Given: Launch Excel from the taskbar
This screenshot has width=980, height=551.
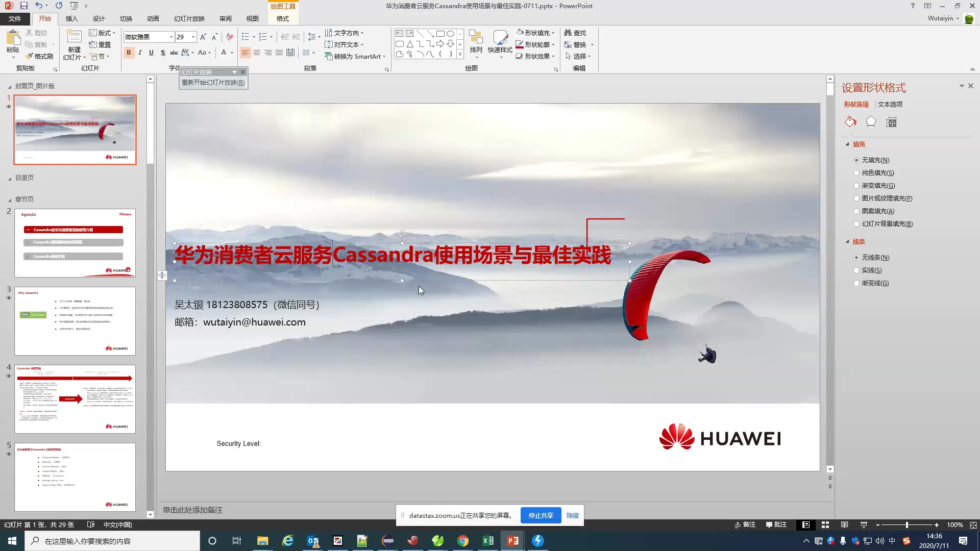Looking at the screenshot, I should (487, 540).
